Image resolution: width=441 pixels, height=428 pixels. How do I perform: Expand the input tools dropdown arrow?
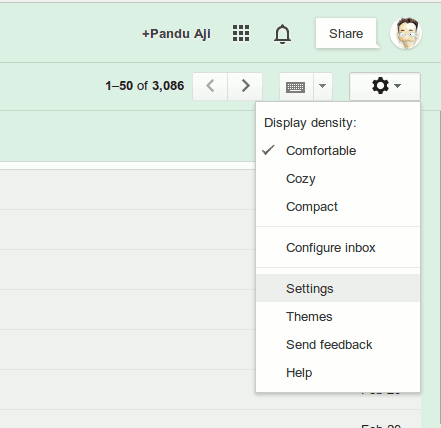pyautogui.click(x=322, y=86)
